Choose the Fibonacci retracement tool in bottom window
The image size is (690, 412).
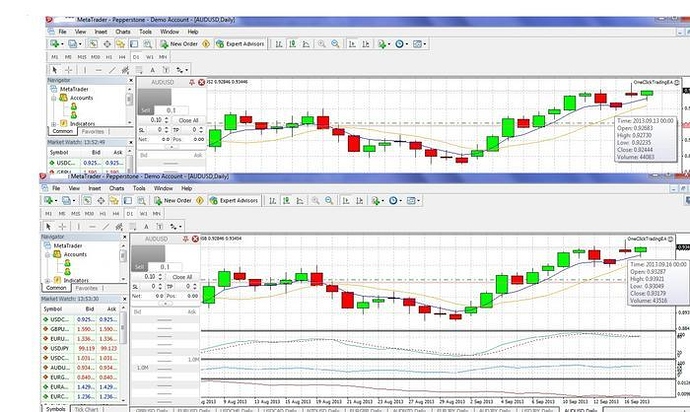click(132, 227)
